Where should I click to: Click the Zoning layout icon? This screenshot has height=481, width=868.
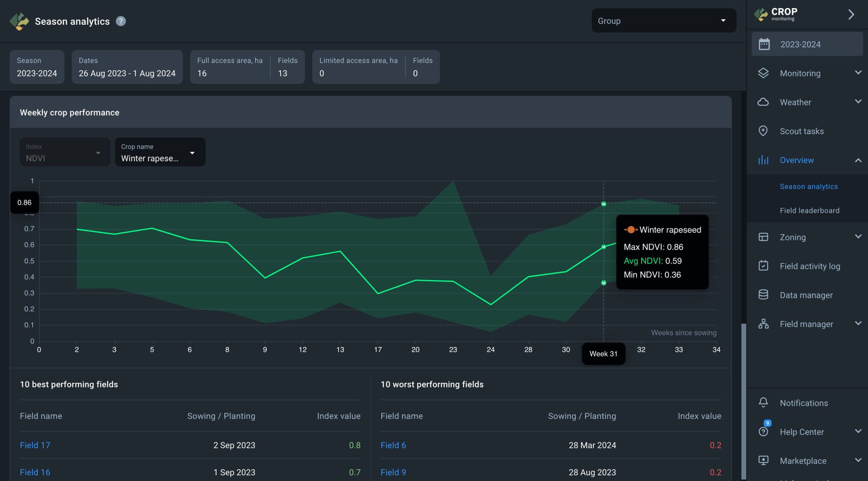(763, 237)
